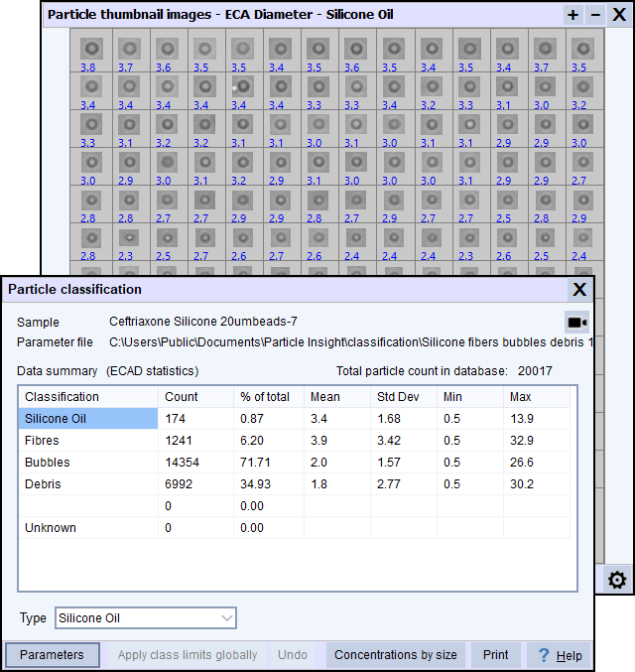The width and height of the screenshot is (635, 672).
Task: Click the Undo button
Action: point(293,655)
